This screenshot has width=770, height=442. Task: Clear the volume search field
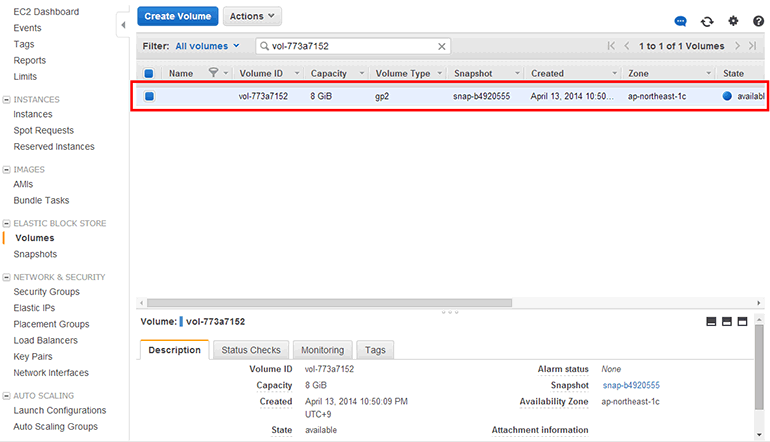click(x=442, y=46)
